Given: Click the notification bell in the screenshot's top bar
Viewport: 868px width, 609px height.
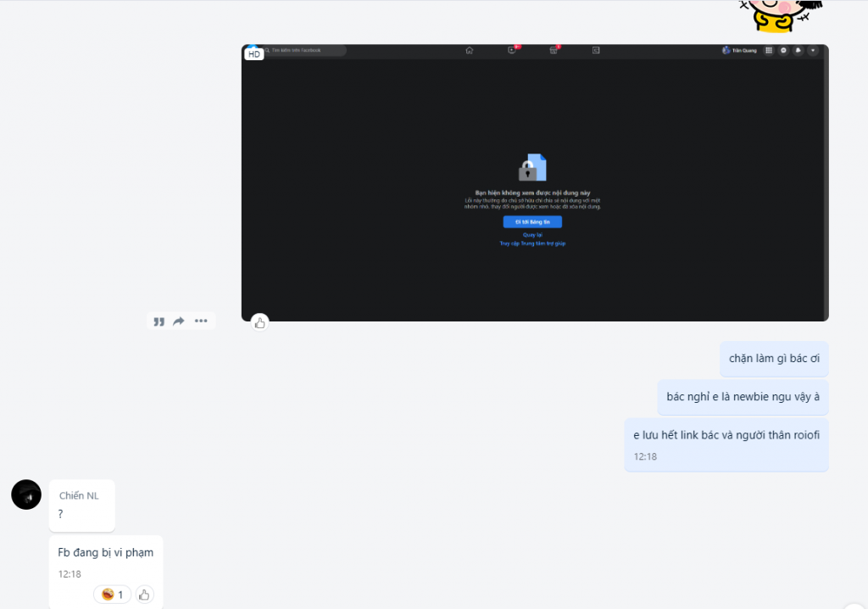Looking at the screenshot, I should tap(798, 51).
